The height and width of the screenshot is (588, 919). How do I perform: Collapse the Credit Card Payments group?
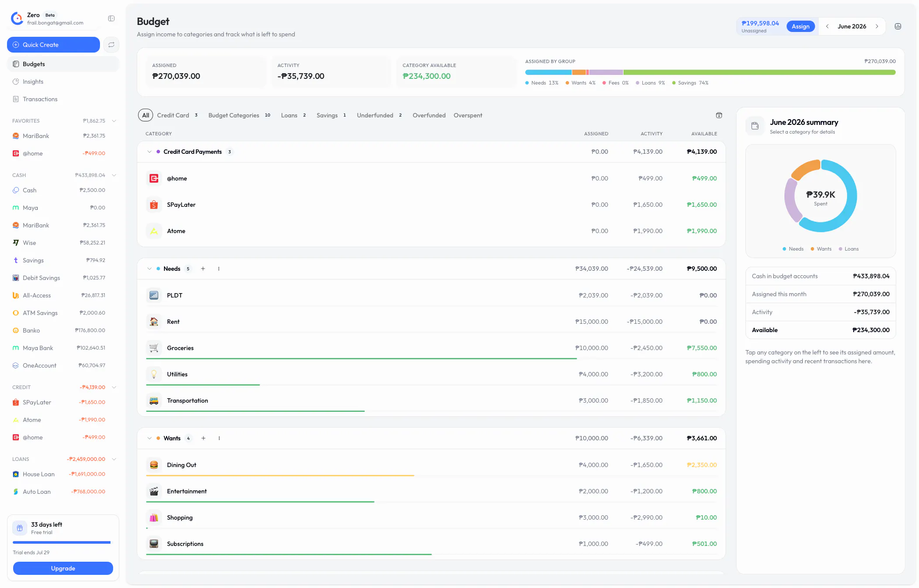tap(150, 152)
